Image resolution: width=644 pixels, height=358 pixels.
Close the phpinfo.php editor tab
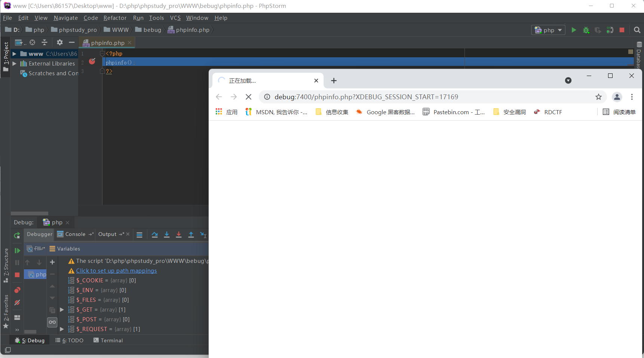click(x=130, y=43)
